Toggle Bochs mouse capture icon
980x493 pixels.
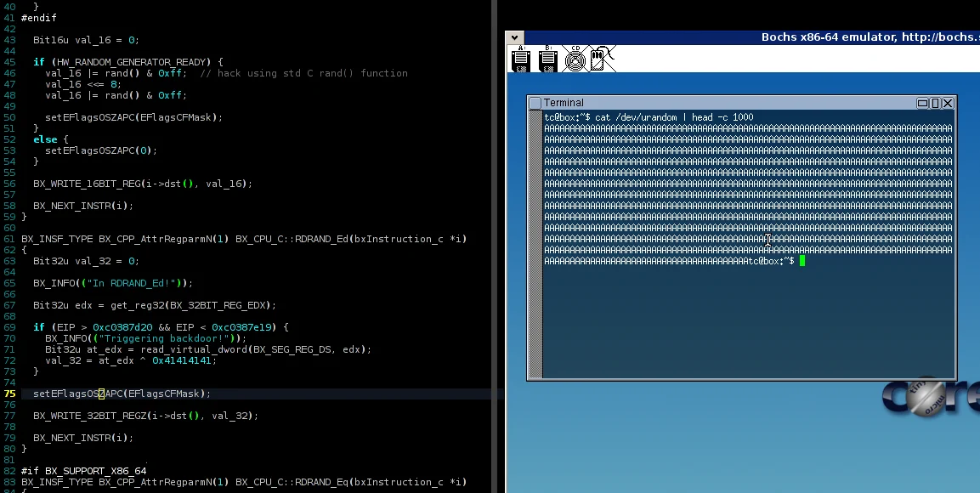[x=603, y=59]
